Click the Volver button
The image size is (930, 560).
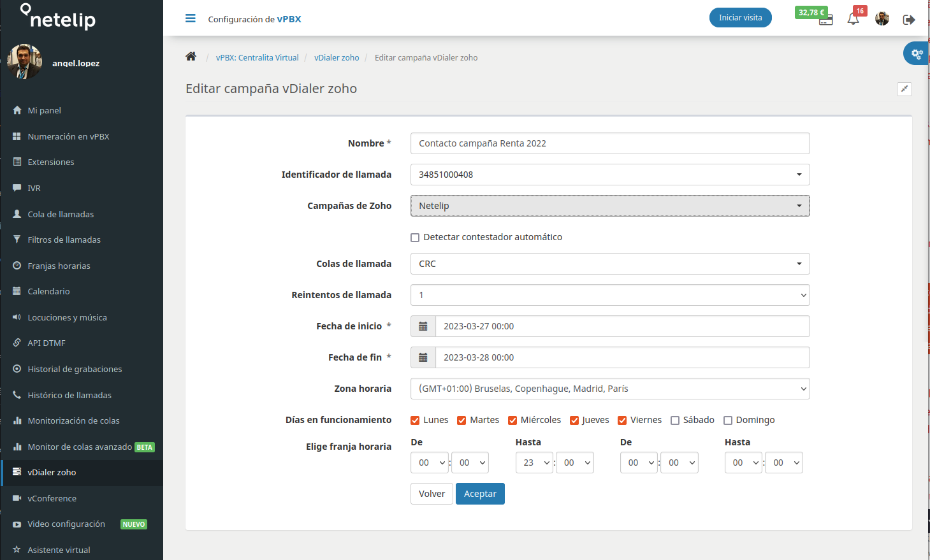click(x=432, y=494)
